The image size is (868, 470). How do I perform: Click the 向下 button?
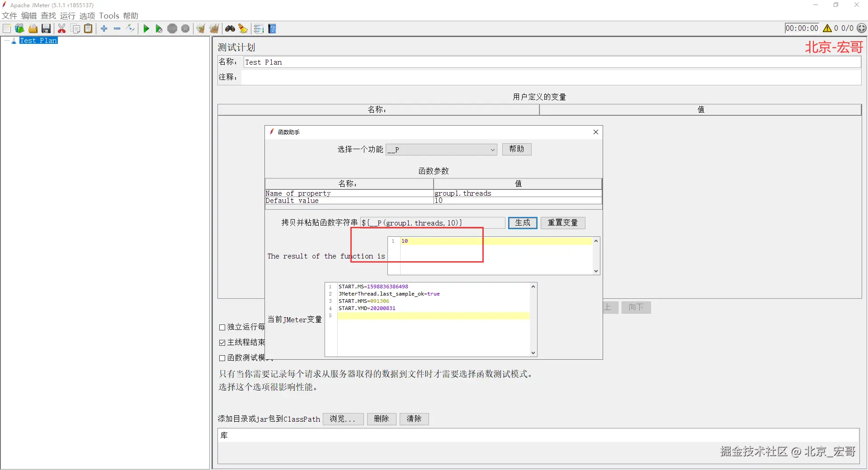click(636, 308)
